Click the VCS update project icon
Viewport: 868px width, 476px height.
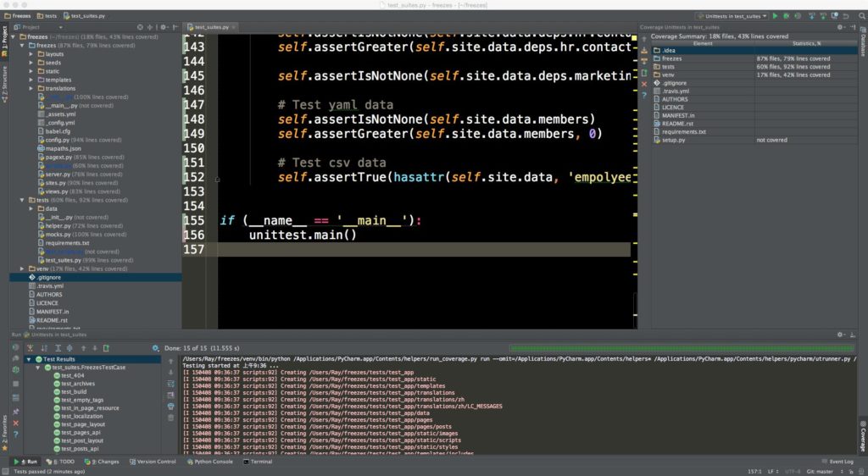coord(812,16)
